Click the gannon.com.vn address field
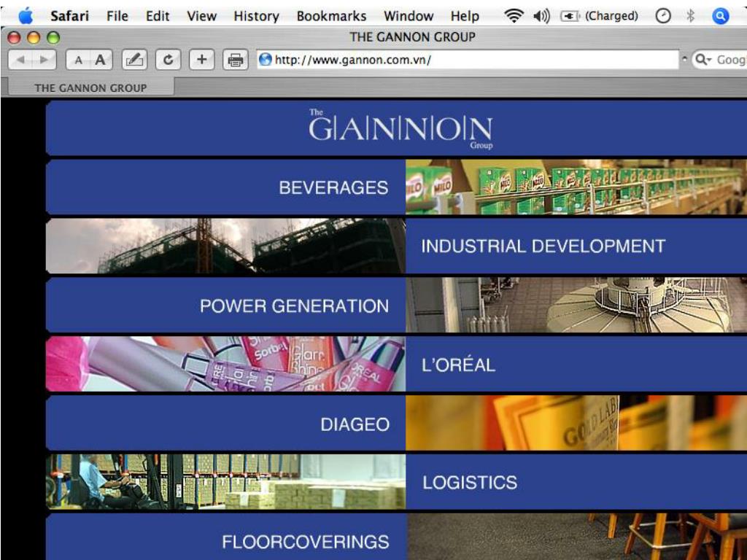Image resolution: width=747 pixels, height=560 pixels. 468,60
